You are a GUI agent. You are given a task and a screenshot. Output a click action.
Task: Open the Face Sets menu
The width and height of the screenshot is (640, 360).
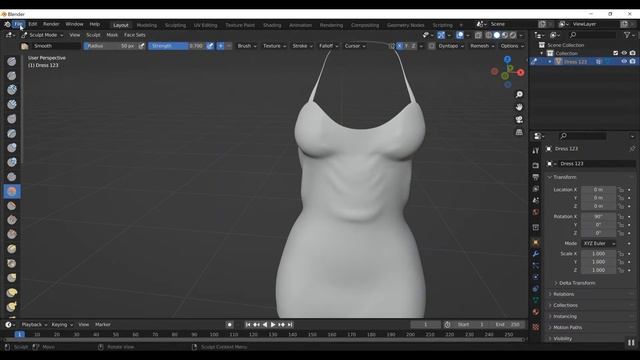click(x=135, y=35)
